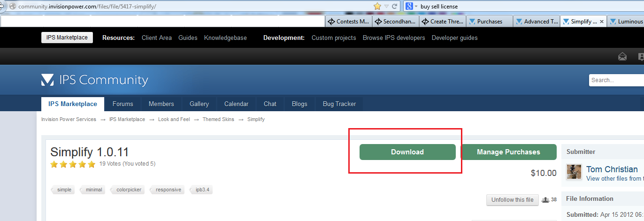This screenshot has width=644, height=221.
Task: Open the Knowledgebase link
Action: pyautogui.click(x=225, y=38)
